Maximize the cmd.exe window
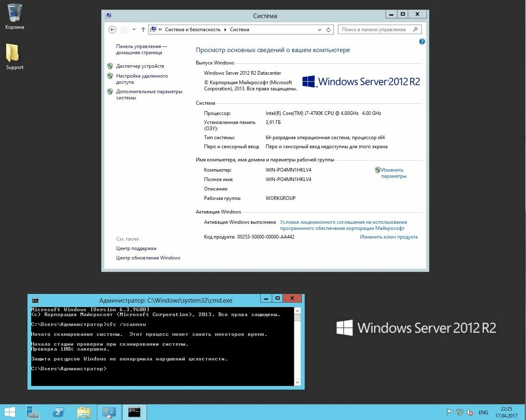Image resolution: width=526 pixels, height=420 pixels. [277, 298]
